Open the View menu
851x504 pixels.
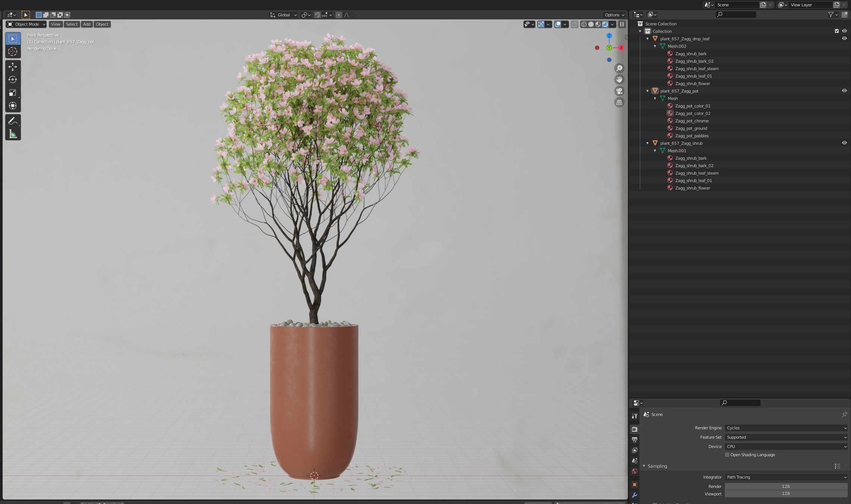(56, 24)
